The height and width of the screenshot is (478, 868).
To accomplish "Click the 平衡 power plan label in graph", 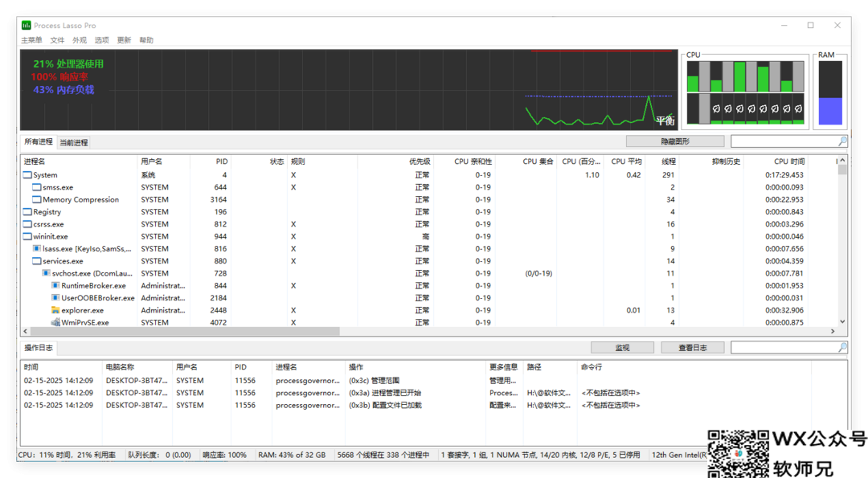I will [665, 121].
